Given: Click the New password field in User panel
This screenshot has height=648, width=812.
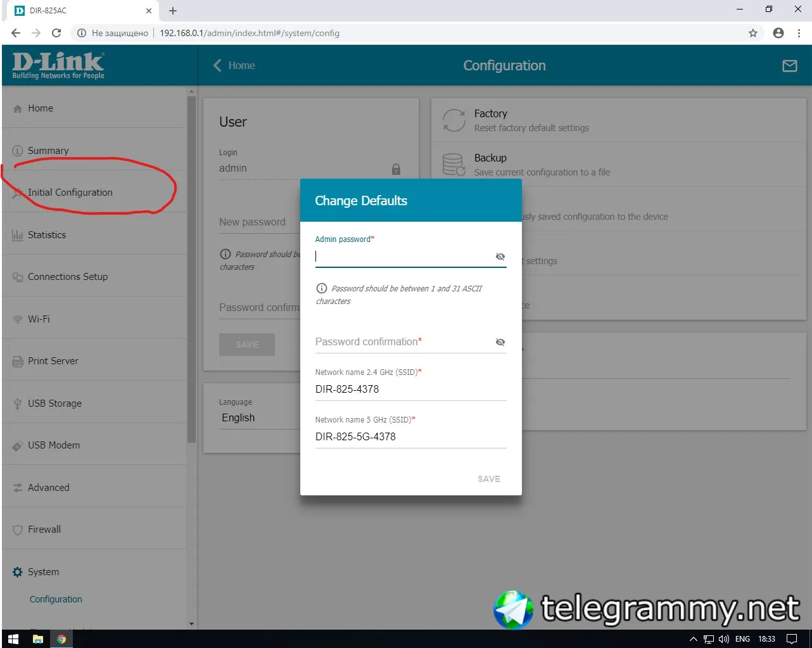Looking at the screenshot, I should [x=260, y=222].
